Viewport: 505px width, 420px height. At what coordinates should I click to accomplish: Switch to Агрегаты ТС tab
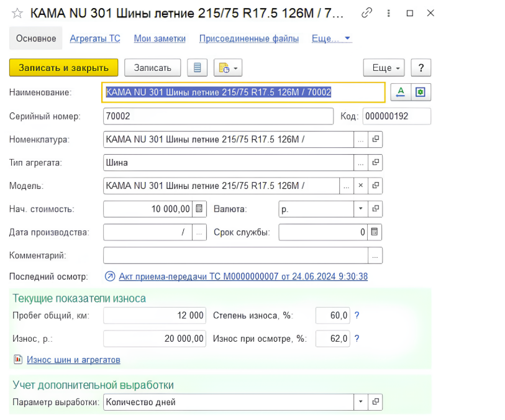[x=95, y=39]
